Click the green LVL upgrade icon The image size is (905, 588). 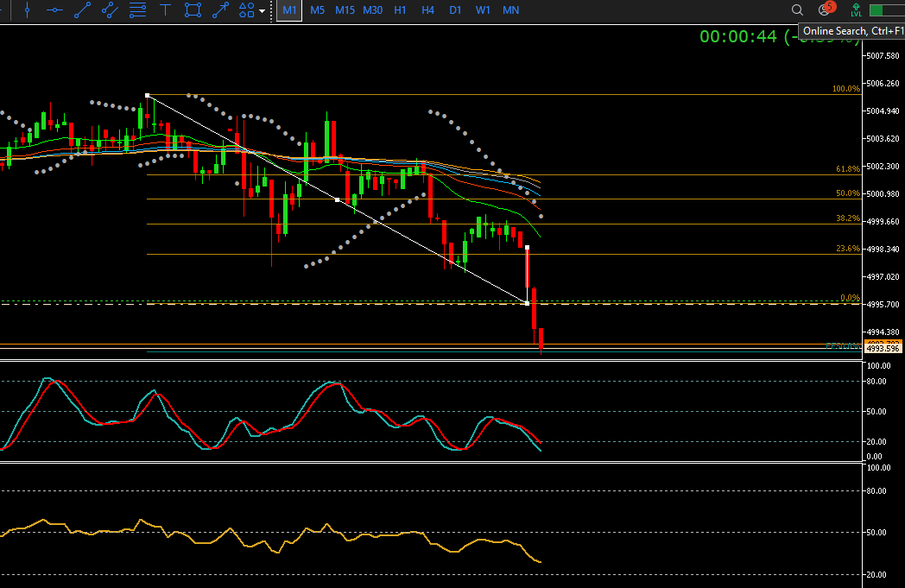coord(856,10)
